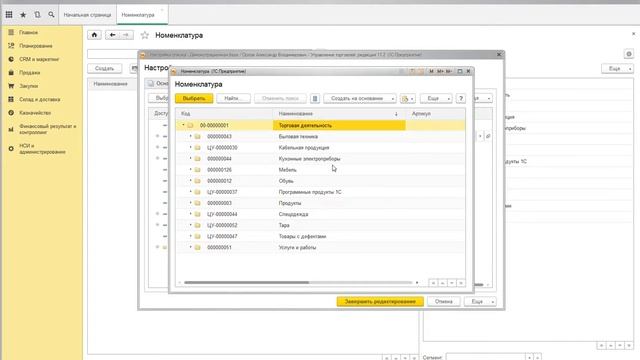Click code 00-00000001 cell
Image resolution: width=640 pixels, height=360 pixels.
(214, 125)
